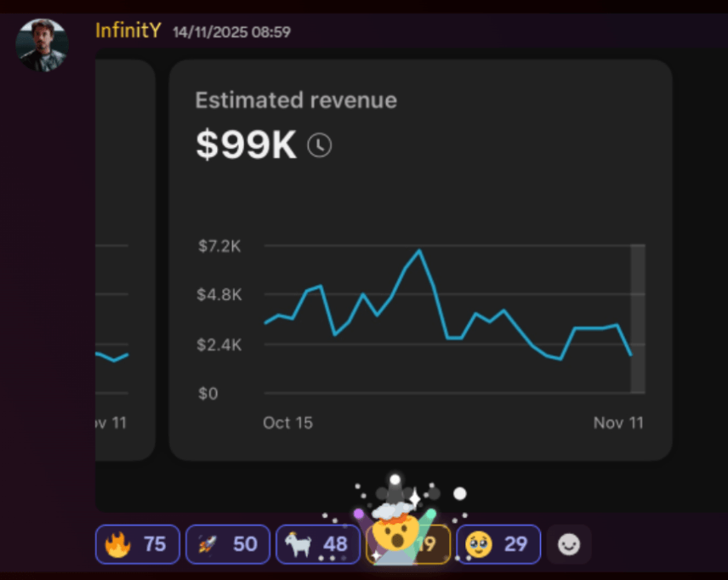Open the add reaction smiley picker

[x=569, y=544]
